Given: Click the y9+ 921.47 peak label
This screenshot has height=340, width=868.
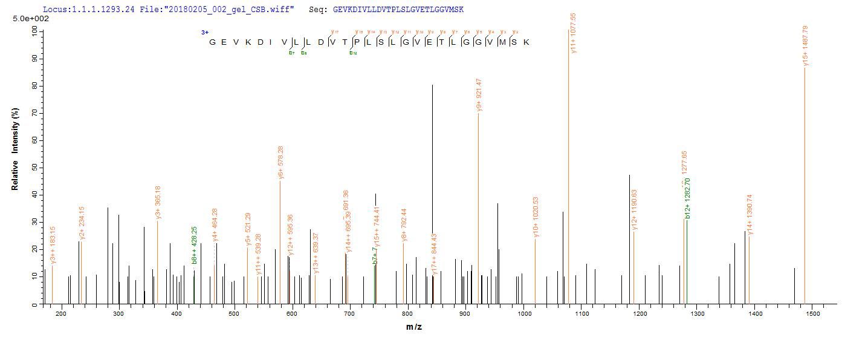Looking at the screenshot, I should tap(479, 95).
